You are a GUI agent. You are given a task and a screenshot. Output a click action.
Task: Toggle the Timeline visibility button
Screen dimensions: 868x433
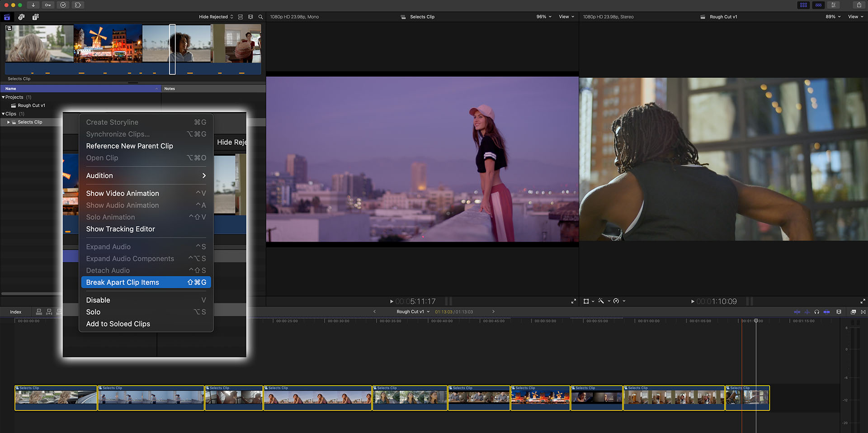point(818,5)
